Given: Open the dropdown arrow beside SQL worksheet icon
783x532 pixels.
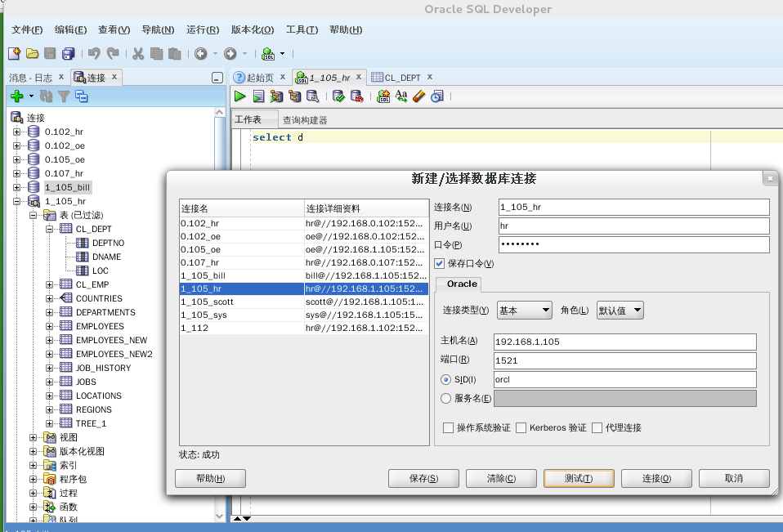Looking at the screenshot, I should click(x=282, y=53).
